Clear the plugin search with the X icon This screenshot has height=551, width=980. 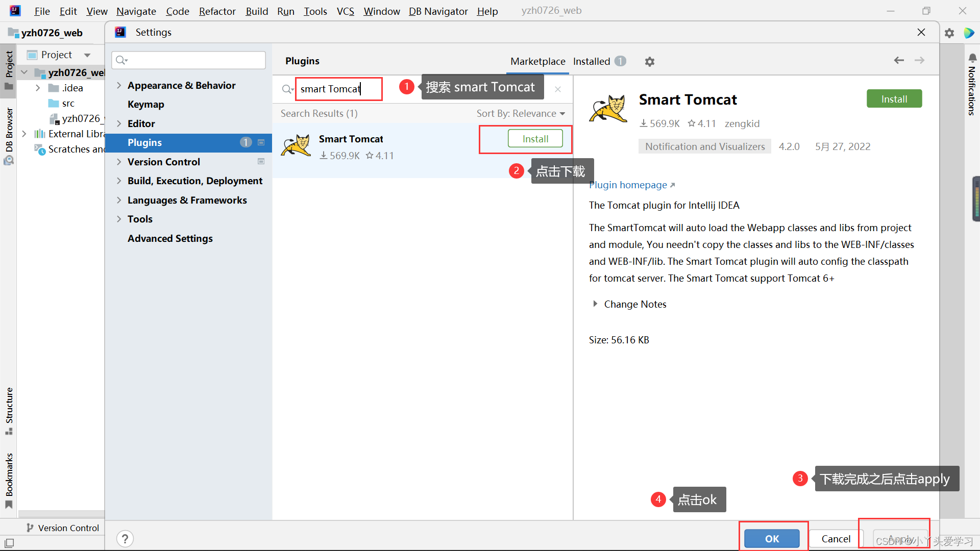pos(558,89)
